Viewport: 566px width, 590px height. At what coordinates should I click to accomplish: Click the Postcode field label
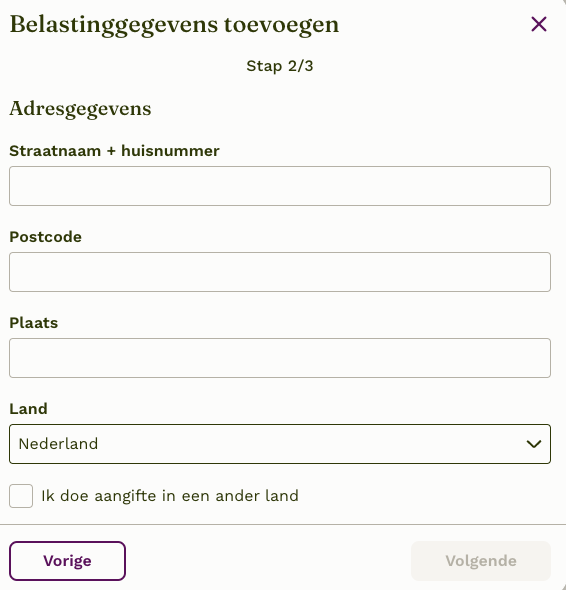(46, 237)
